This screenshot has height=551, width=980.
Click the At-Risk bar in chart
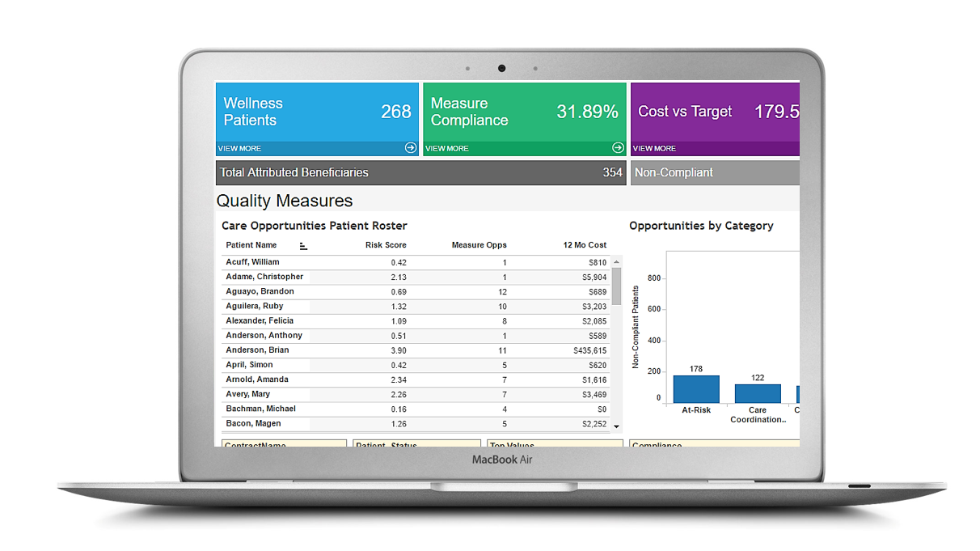pos(696,389)
